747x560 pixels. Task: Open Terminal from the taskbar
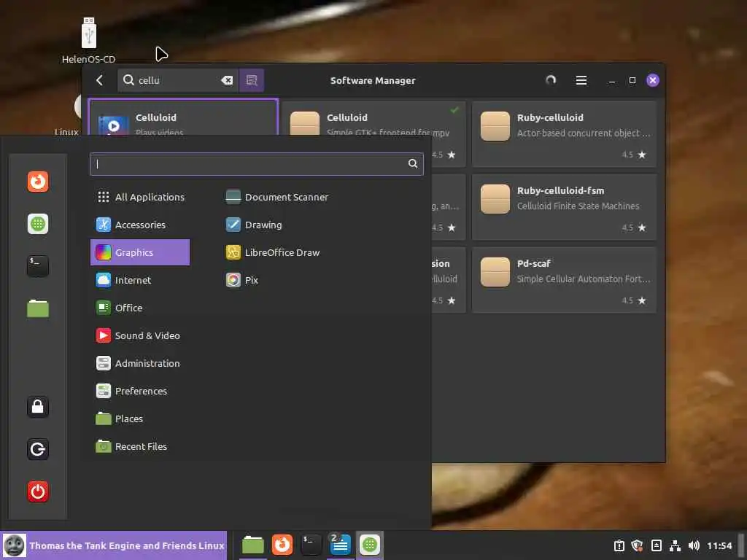click(x=311, y=545)
